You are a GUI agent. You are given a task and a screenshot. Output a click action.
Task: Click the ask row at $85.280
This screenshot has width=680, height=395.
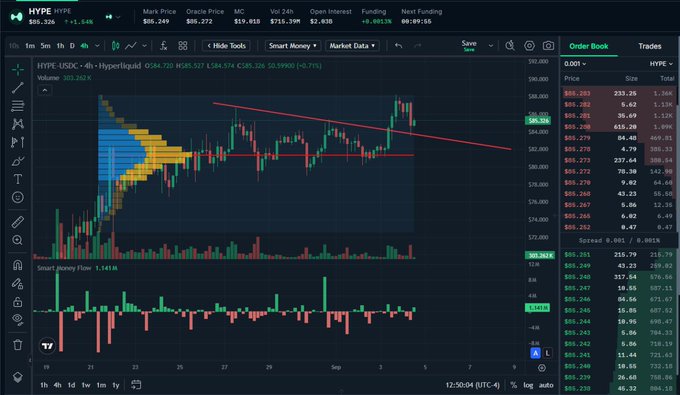618,127
